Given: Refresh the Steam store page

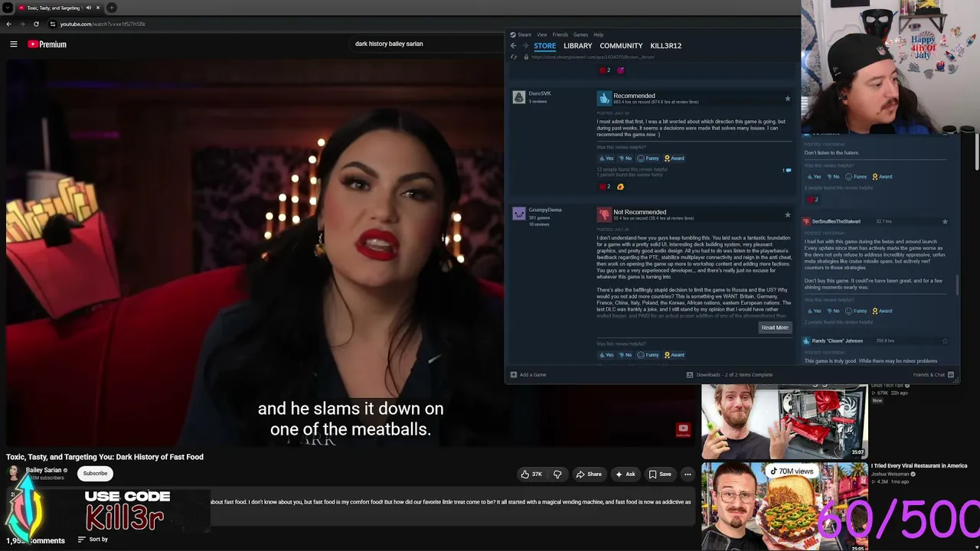Looking at the screenshot, I should 514,57.
